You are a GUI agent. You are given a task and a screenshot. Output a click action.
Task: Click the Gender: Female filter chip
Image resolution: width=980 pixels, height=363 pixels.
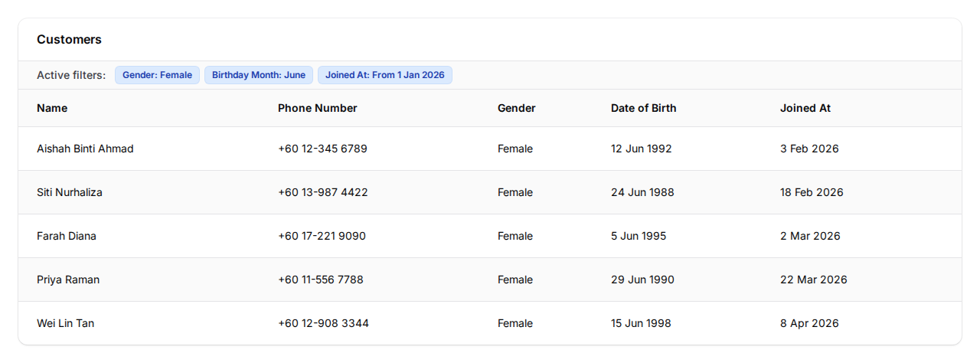[157, 75]
